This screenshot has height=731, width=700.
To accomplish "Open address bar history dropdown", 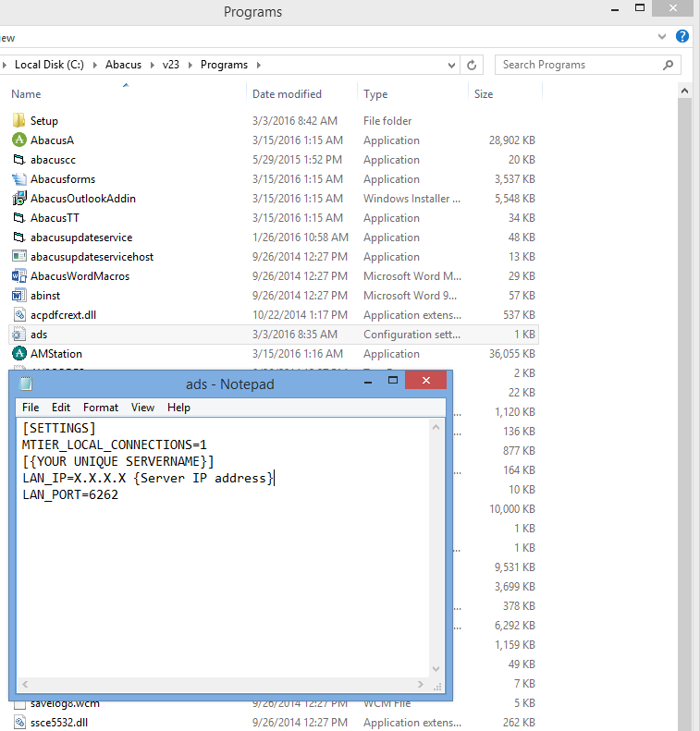I will point(451,66).
